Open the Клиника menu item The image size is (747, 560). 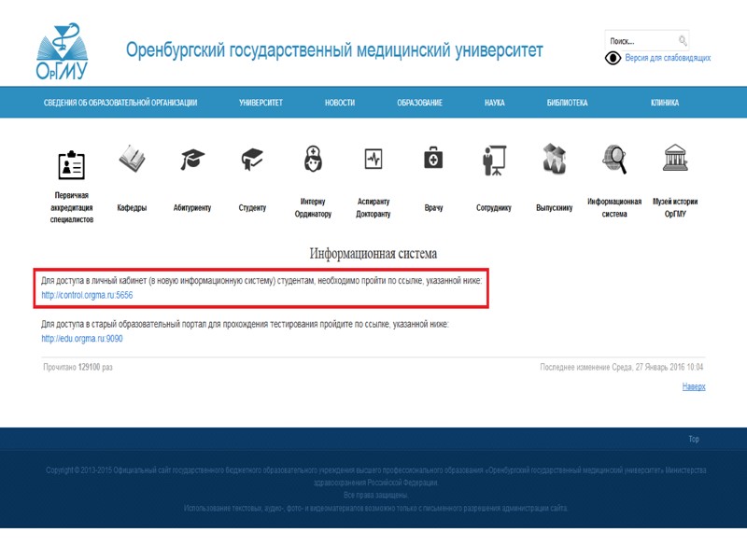coord(665,103)
